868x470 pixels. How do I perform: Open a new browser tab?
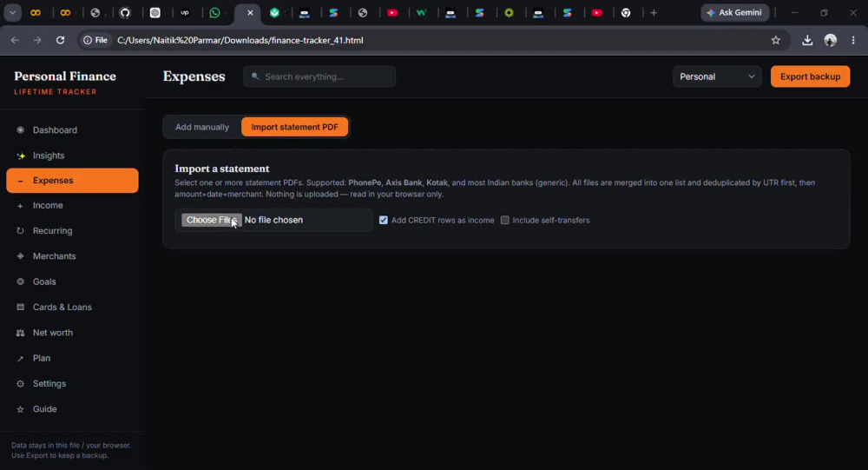[654, 13]
